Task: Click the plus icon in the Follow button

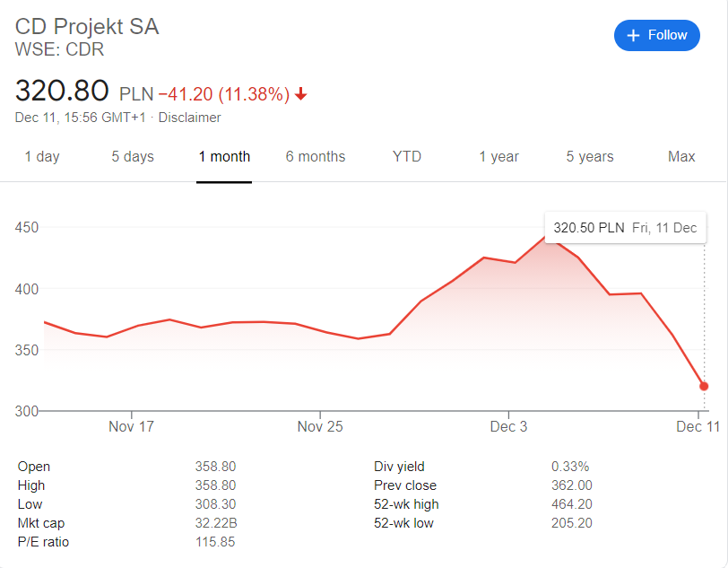Action: point(633,35)
